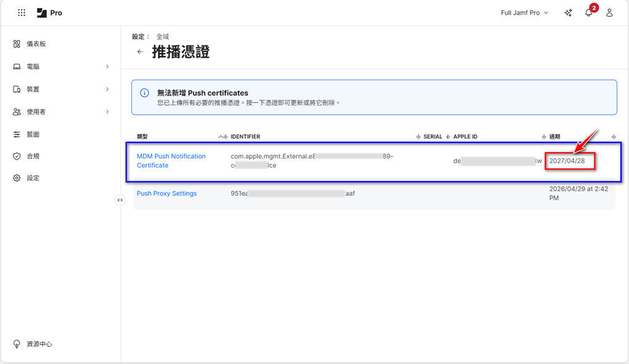
Task: Go to 儀表板 in the sidebar
Action: pos(36,44)
